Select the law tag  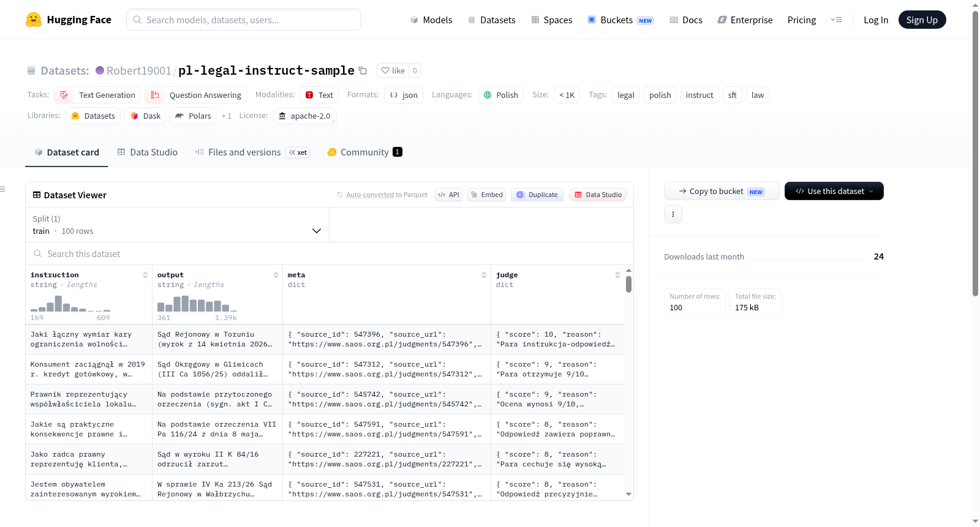coord(758,95)
